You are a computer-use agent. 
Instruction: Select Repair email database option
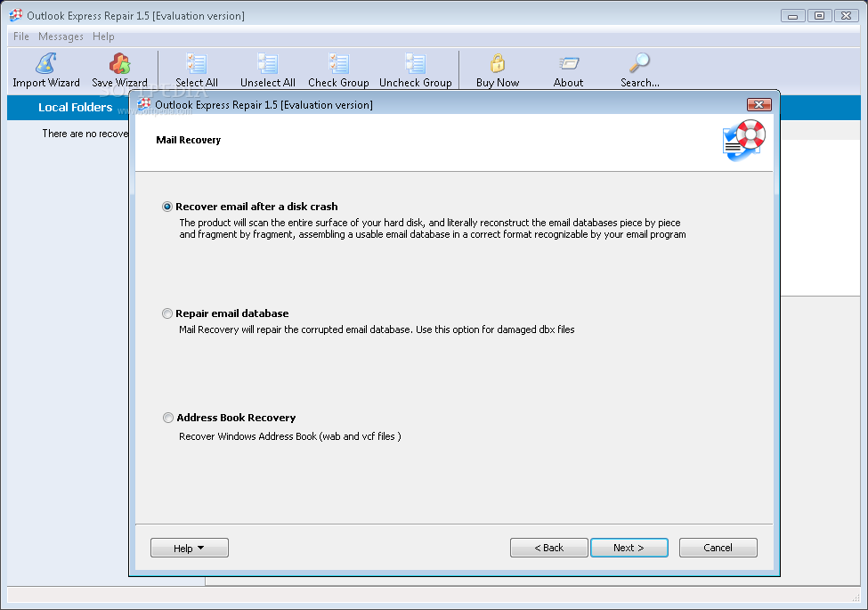pyautogui.click(x=167, y=313)
